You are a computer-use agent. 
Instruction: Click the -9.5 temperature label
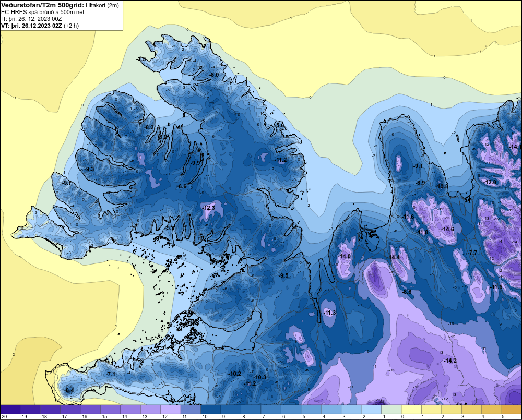[x=283, y=275]
